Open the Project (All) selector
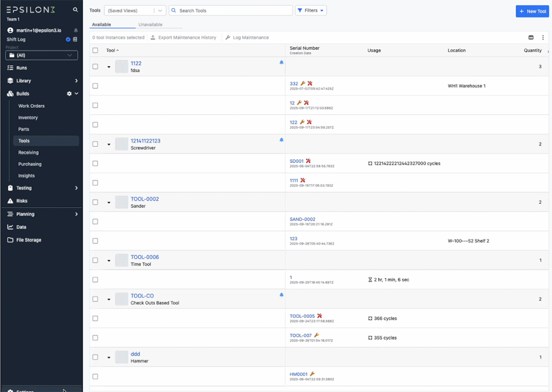 tap(41, 55)
